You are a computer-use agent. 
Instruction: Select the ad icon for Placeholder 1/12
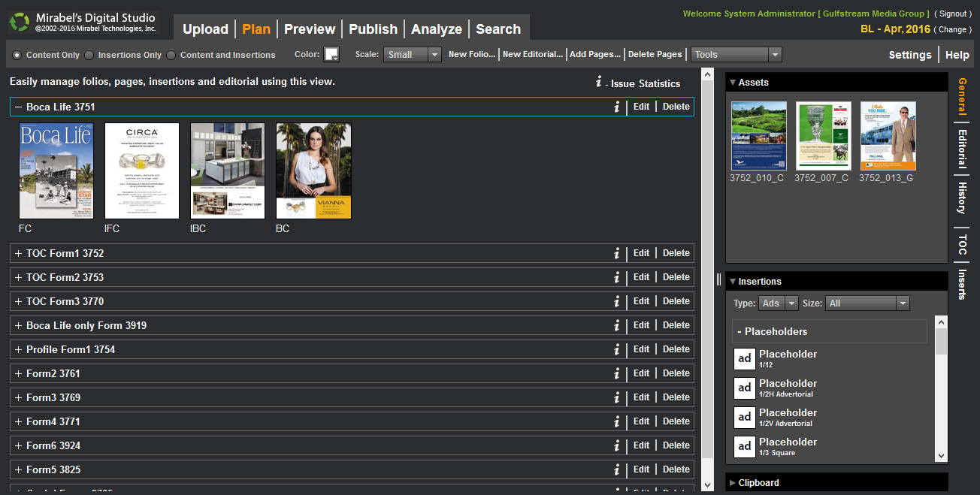coord(744,358)
